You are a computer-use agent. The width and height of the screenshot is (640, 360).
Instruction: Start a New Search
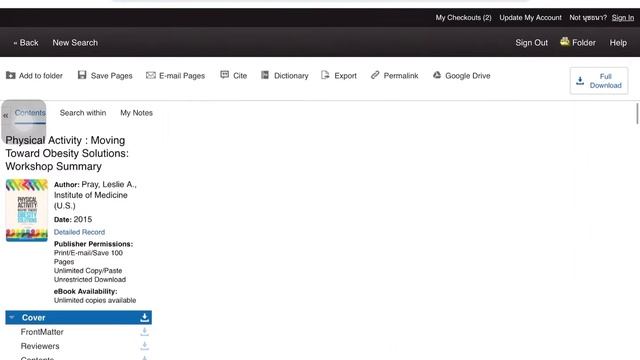pyautogui.click(x=75, y=42)
